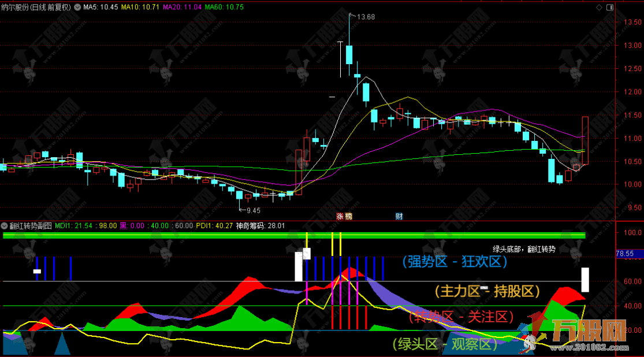
Task: Click the PDI1 indicator value label
Action: coord(215,226)
